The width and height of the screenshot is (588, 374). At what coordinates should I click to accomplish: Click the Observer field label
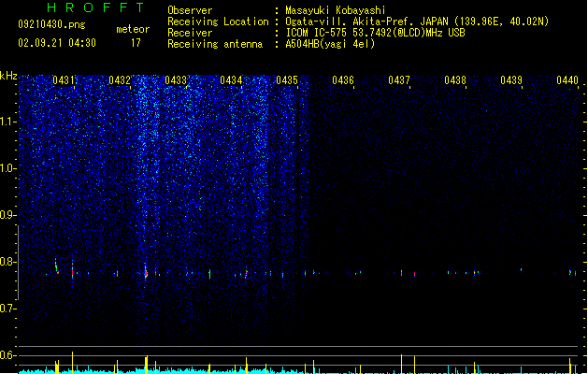[190, 10]
